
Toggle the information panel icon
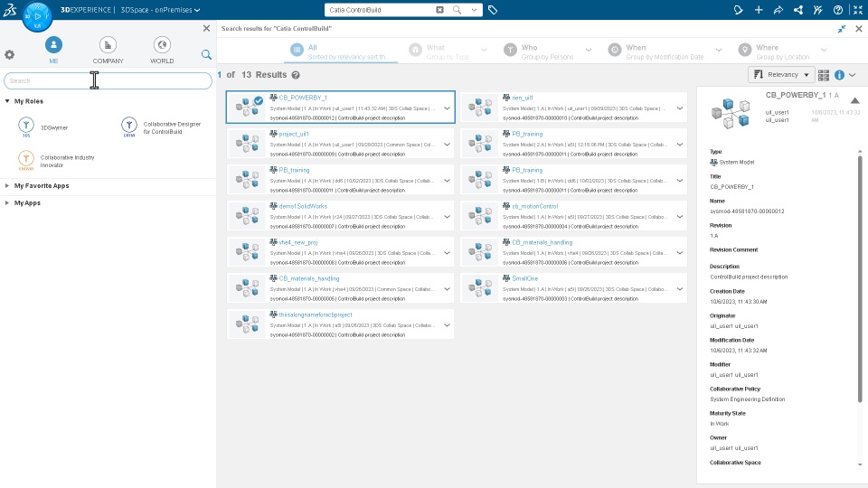click(x=839, y=75)
